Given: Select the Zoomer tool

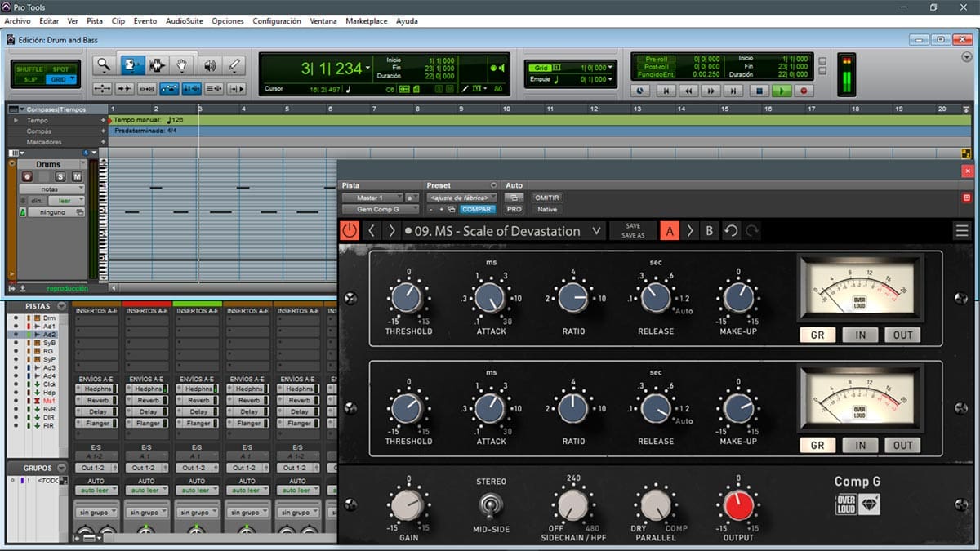Looking at the screenshot, I should [x=104, y=65].
